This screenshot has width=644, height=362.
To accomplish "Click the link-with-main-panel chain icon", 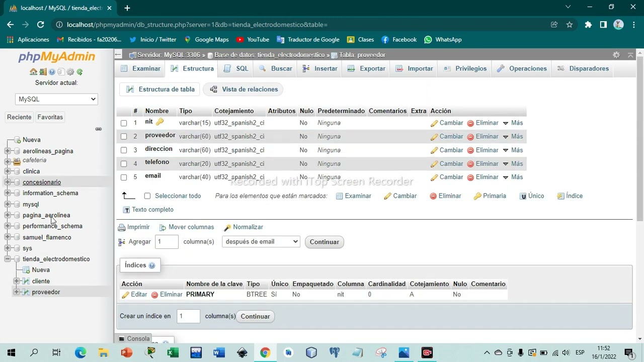I will pos(99,129).
